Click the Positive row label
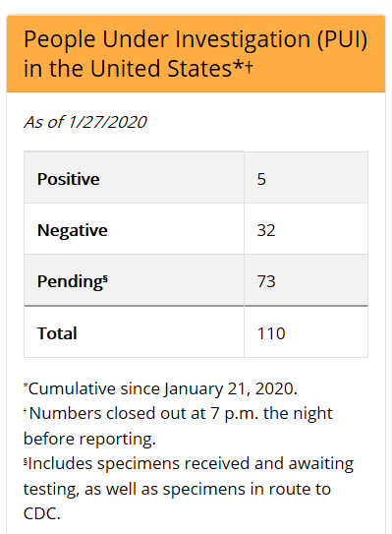The width and height of the screenshot is (392, 534). [x=69, y=179]
